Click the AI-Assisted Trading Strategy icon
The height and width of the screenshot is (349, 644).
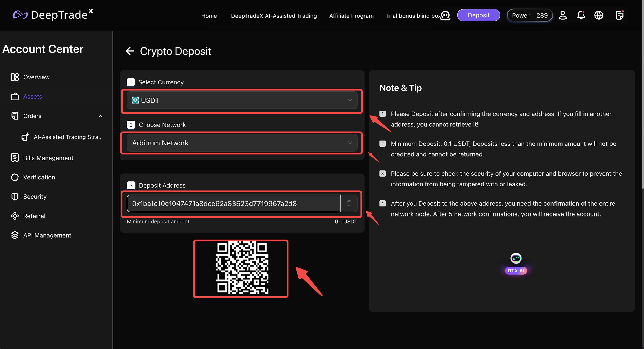[25, 137]
